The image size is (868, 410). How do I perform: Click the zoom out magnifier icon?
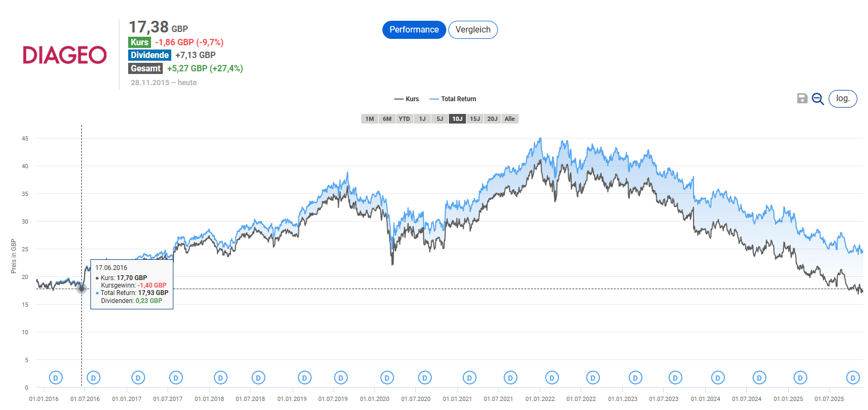(817, 99)
